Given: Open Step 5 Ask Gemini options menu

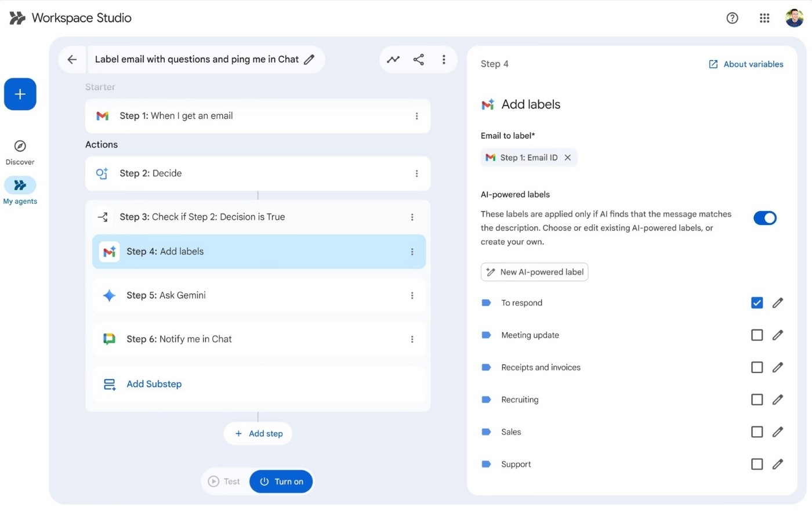Looking at the screenshot, I should coord(412,295).
